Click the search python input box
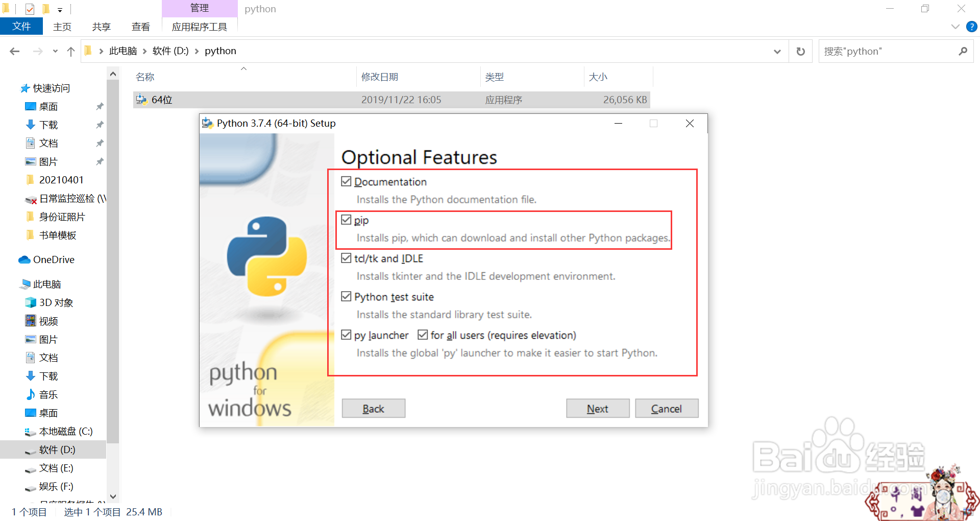The image size is (980, 521). (887, 51)
